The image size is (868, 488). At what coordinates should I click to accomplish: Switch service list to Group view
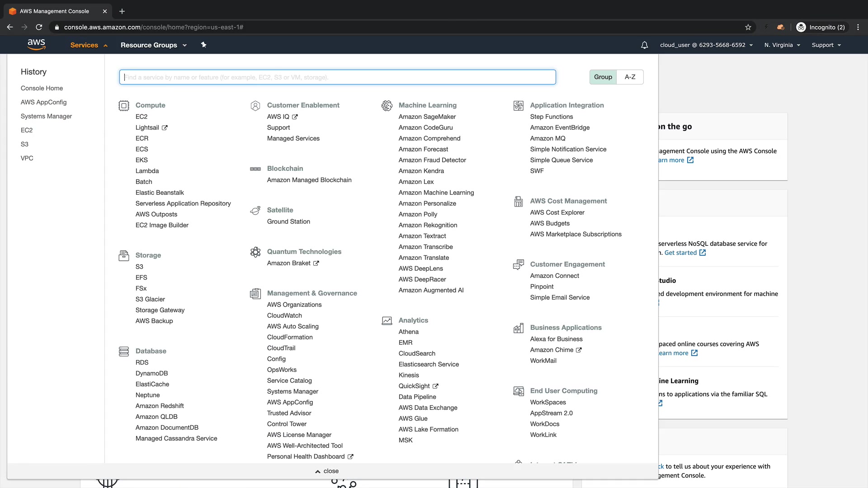coord(603,77)
